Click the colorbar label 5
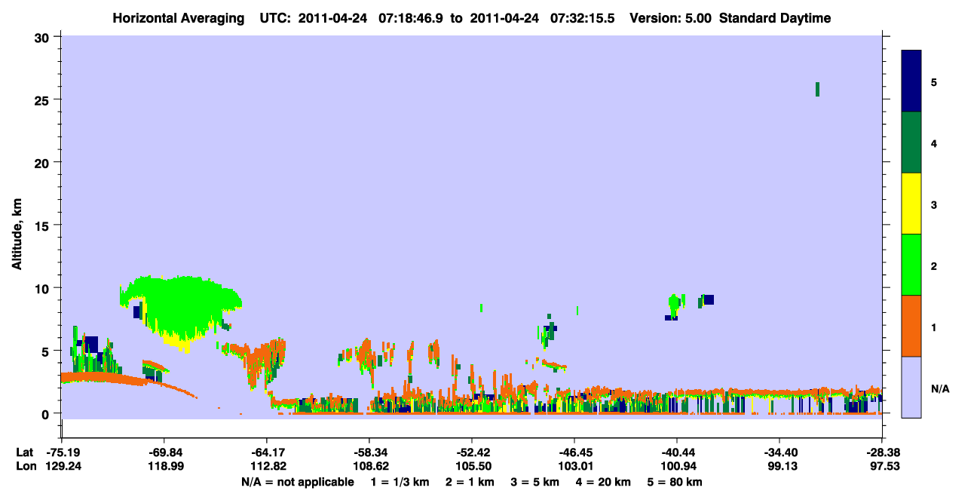 933,81
